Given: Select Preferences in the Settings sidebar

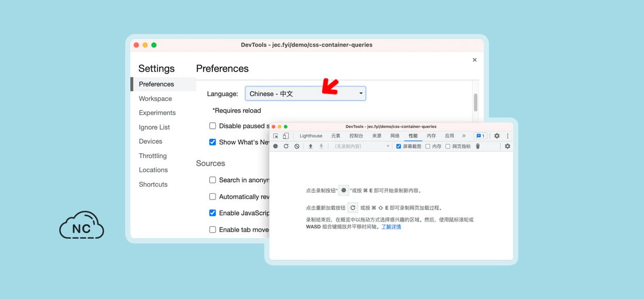Looking at the screenshot, I should pos(163,84).
